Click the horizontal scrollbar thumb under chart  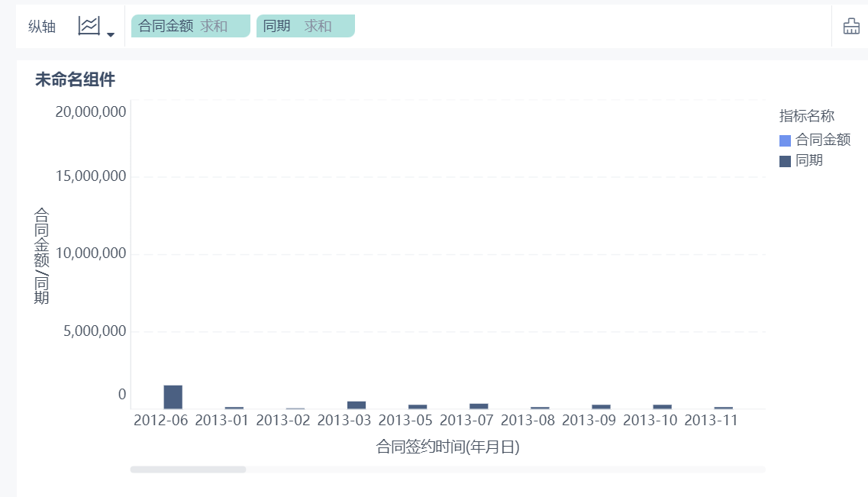(188, 470)
